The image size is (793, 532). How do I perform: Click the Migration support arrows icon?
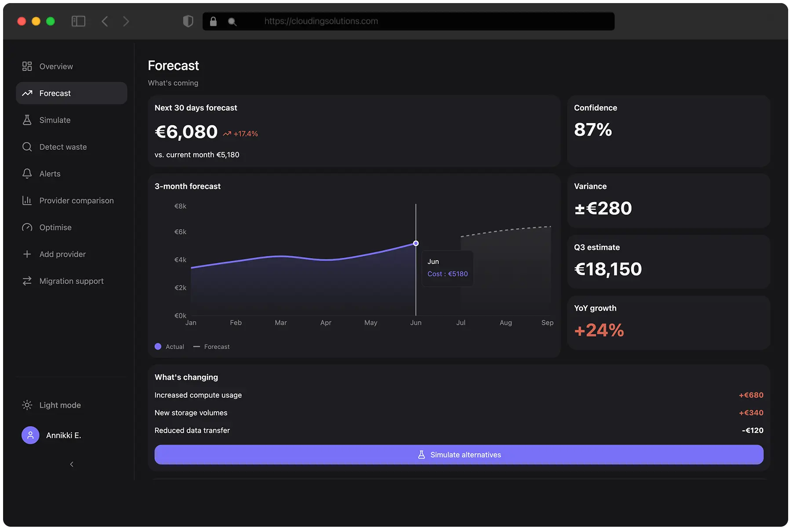click(x=27, y=281)
